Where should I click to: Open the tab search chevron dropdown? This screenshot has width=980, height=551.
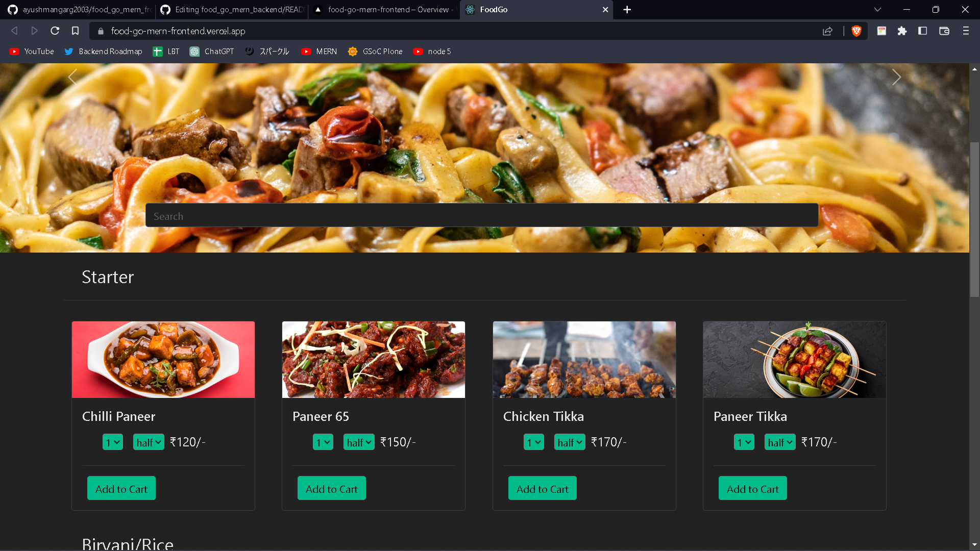877,10
